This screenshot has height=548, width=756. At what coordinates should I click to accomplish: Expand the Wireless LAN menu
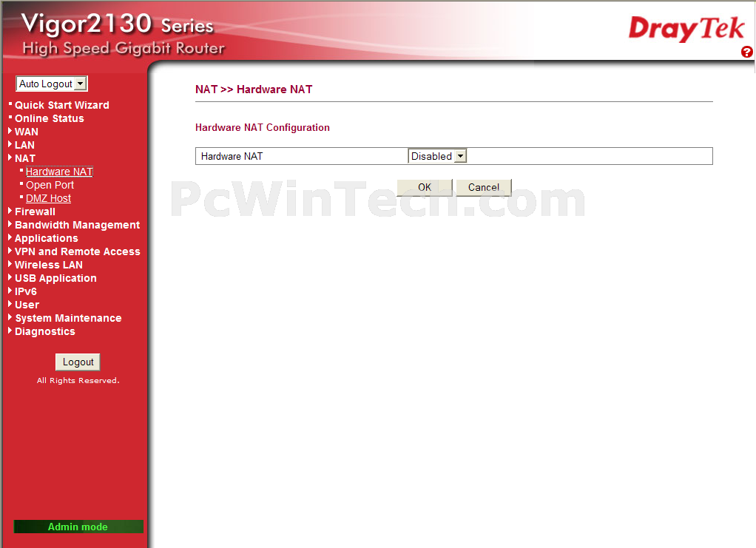49,265
